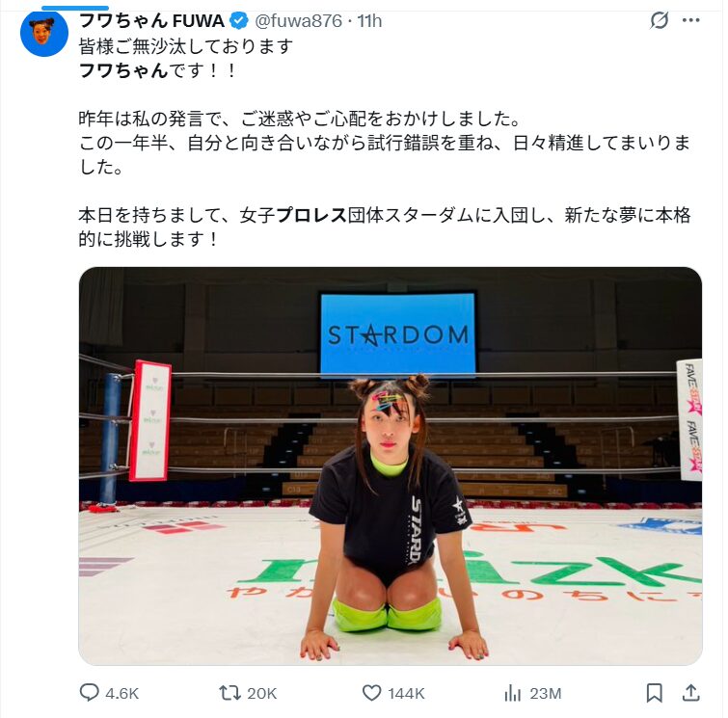Viewport: 728px width, 718px height.
Task: Open the Grok actions icon on the post
Action: pyautogui.click(x=660, y=20)
